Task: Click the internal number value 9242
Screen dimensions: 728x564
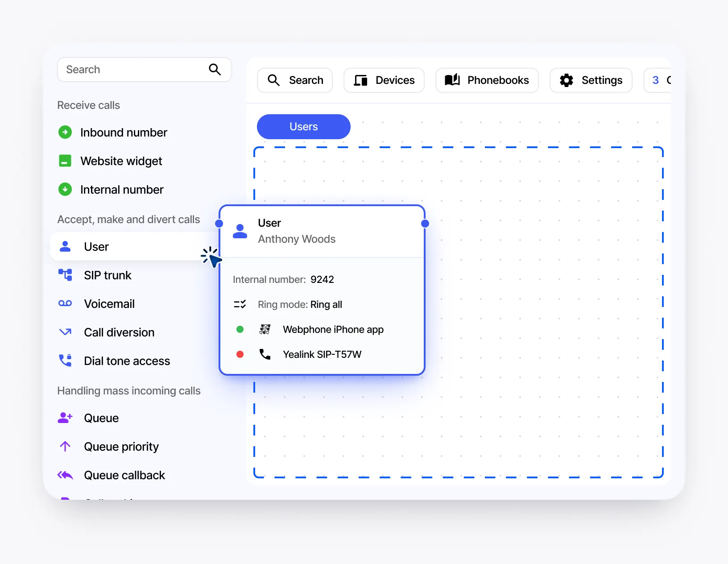Action: 322,279
